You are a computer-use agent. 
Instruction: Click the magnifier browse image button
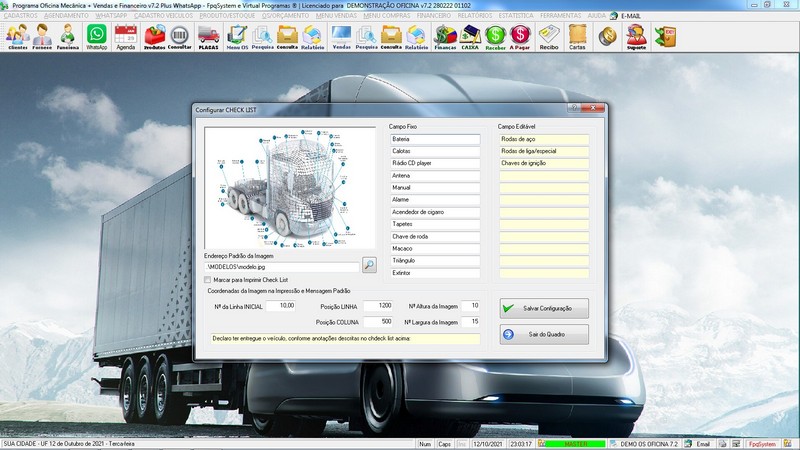pos(369,265)
